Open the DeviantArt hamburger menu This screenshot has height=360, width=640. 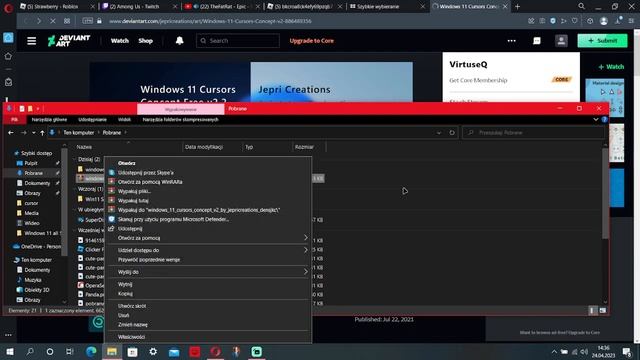pos(31,41)
